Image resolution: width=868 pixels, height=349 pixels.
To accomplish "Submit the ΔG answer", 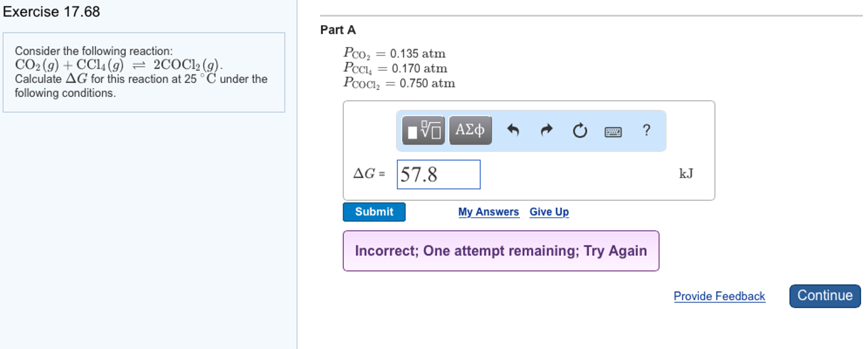I will pyautogui.click(x=374, y=212).
